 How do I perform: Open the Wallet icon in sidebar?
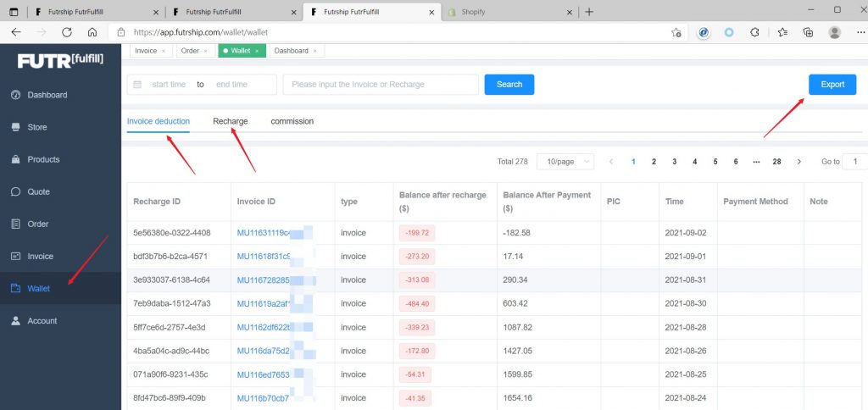coord(15,288)
